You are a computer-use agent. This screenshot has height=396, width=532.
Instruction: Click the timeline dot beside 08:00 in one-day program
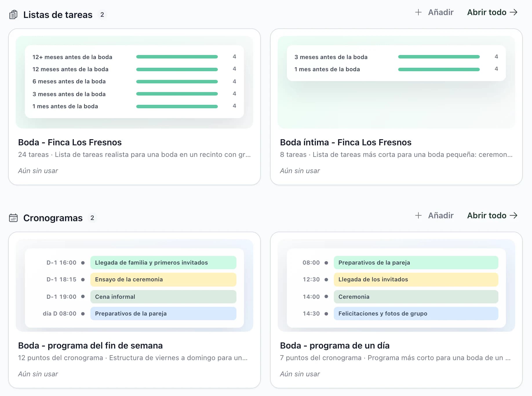pyautogui.click(x=326, y=263)
